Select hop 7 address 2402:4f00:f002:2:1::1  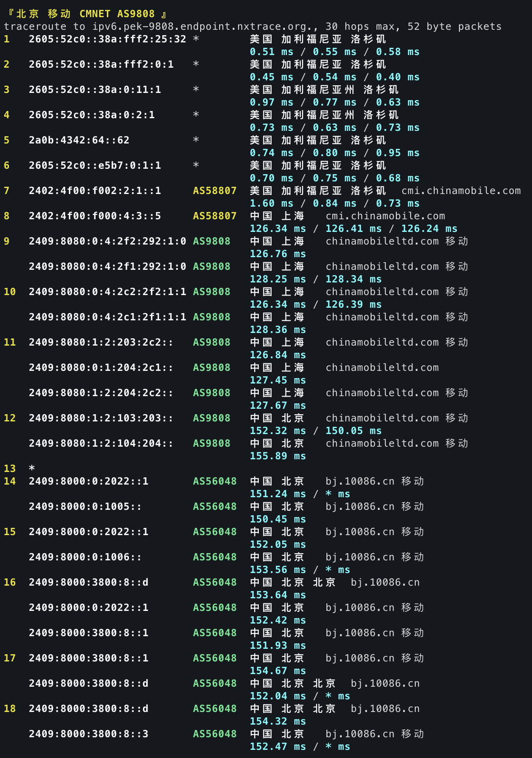pyautogui.click(x=95, y=191)
